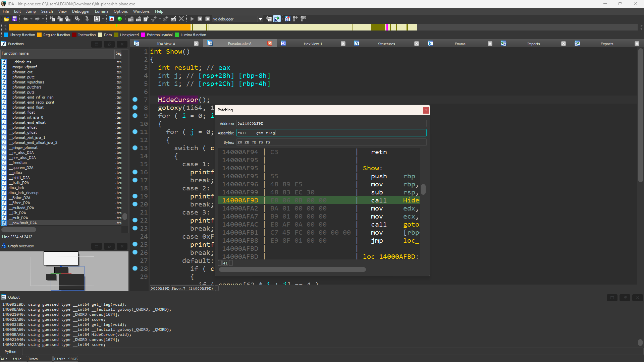
Task: Expand the jump forward history dropdown arrow
Action: click(x=43, y=19)
